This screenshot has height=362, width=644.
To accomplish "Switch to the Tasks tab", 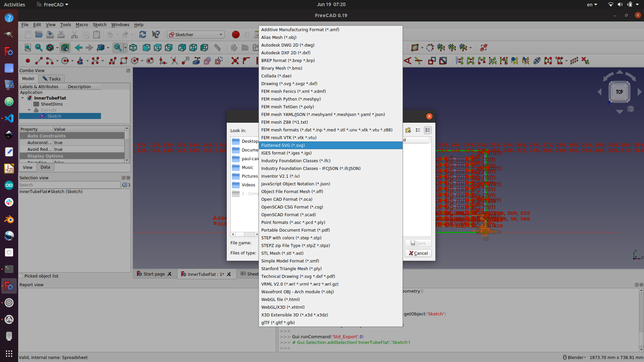I will pyautogui.click(x=52, y=79).
